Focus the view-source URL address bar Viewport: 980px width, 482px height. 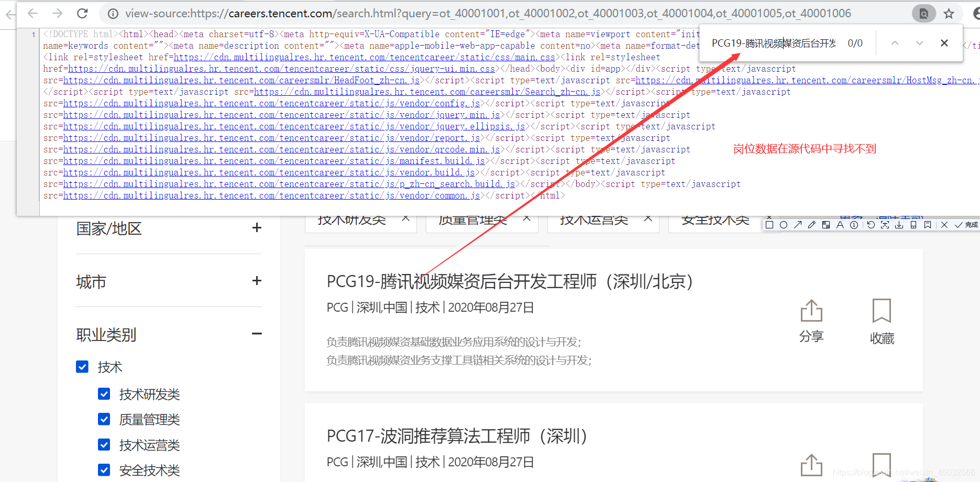click(487, 14)
